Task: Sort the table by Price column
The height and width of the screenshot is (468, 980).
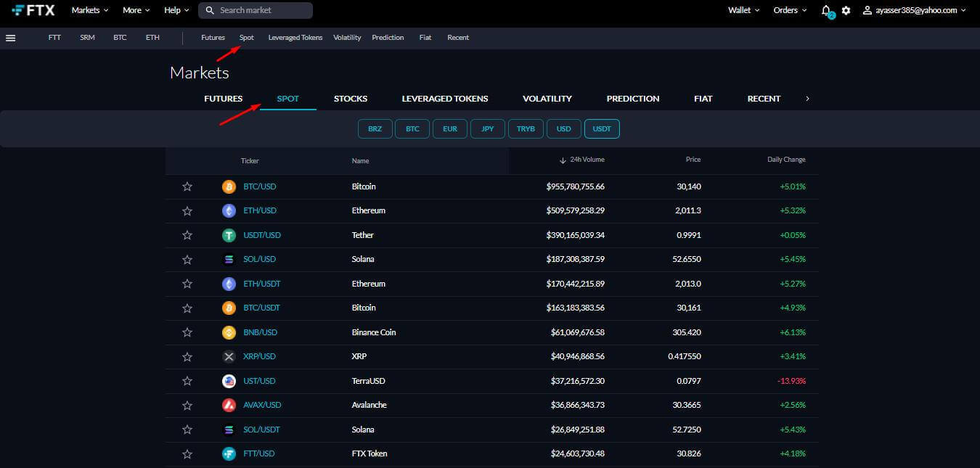Action: (693, 160)
